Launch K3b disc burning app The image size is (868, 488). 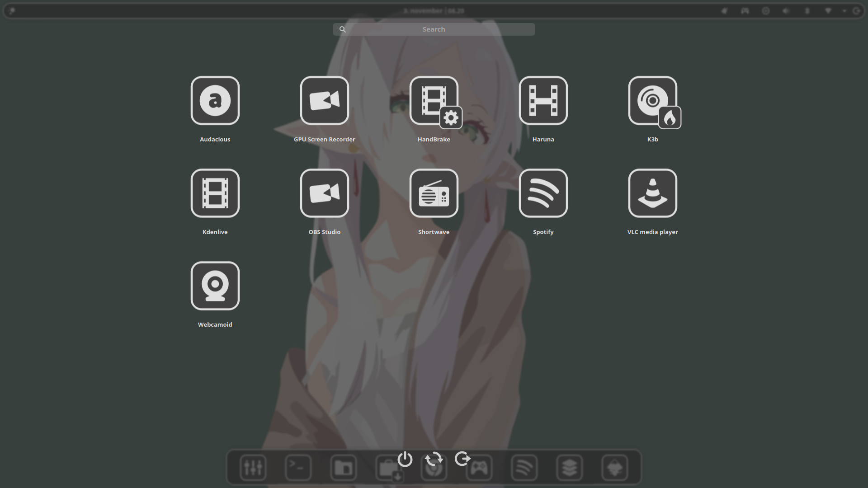tap(652, 100)
